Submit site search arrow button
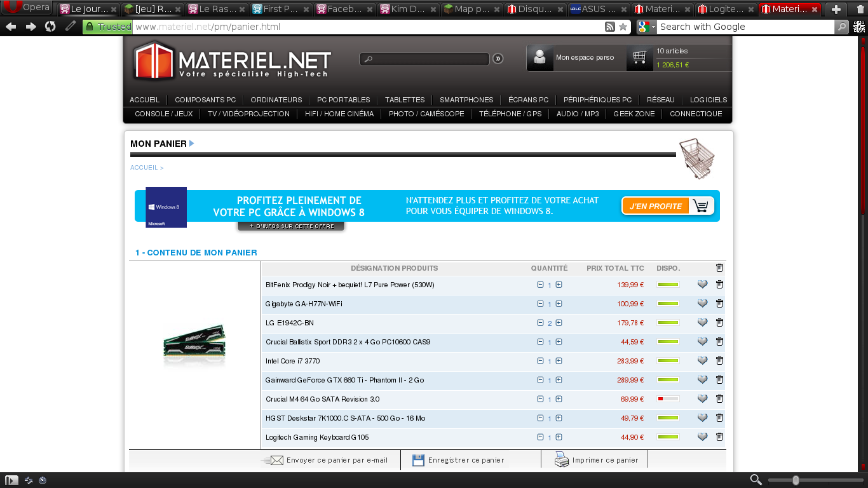Screen dimensions: 868x488 click(498, 58)
